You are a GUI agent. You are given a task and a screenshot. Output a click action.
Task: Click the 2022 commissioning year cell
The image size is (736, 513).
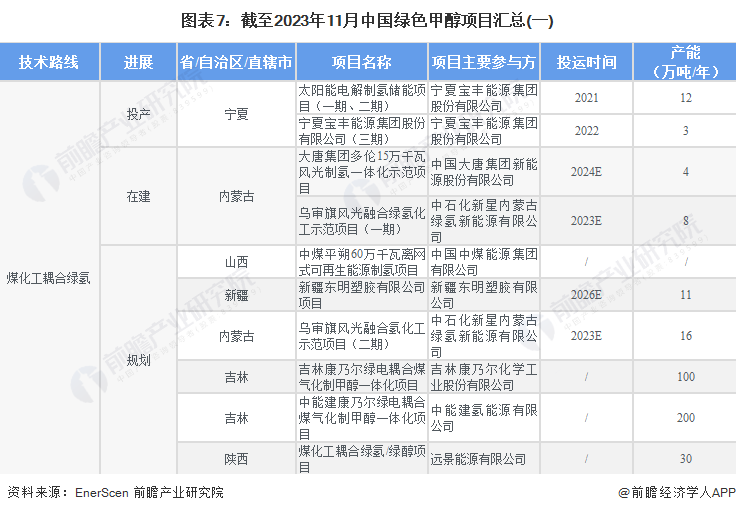587,130
